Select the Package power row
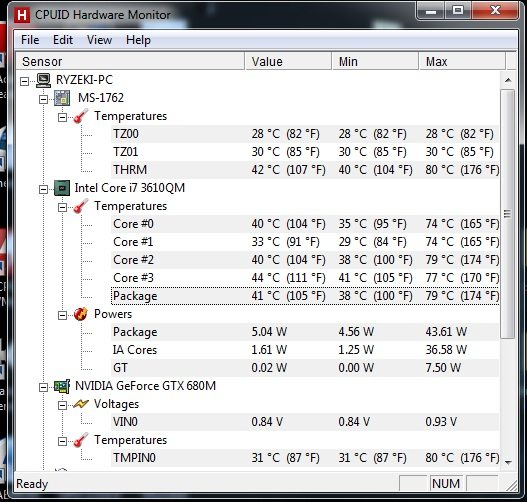527x502 pixels. [x=305, y=332]
